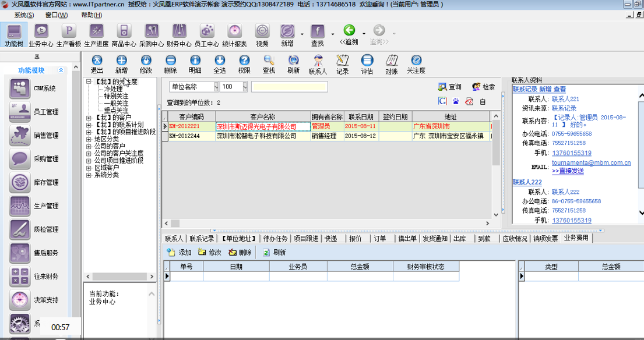This screenshot has width=644, height=340.
Task: Expand the 系统分类 tree node
Action: (89, 175)
